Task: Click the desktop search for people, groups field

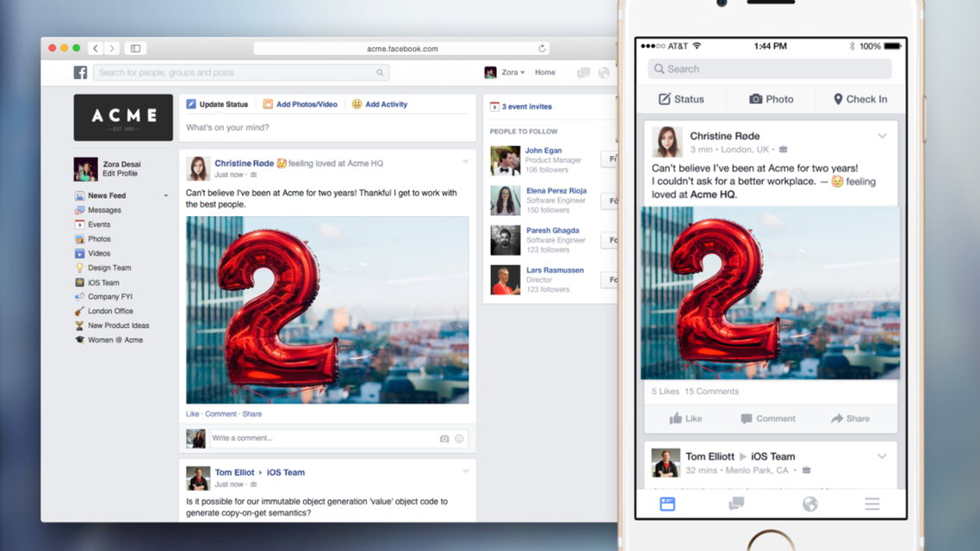Action: 241,72
